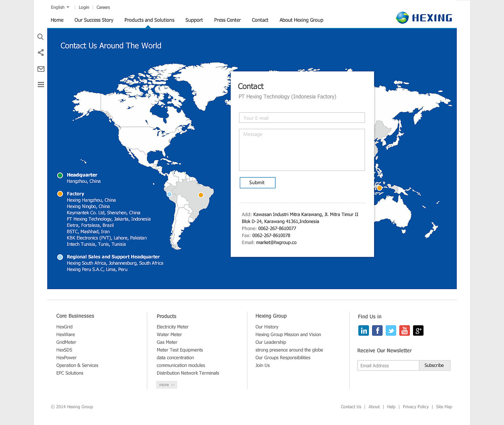
Task: Submit the contact form
Action: coord(257,182)
